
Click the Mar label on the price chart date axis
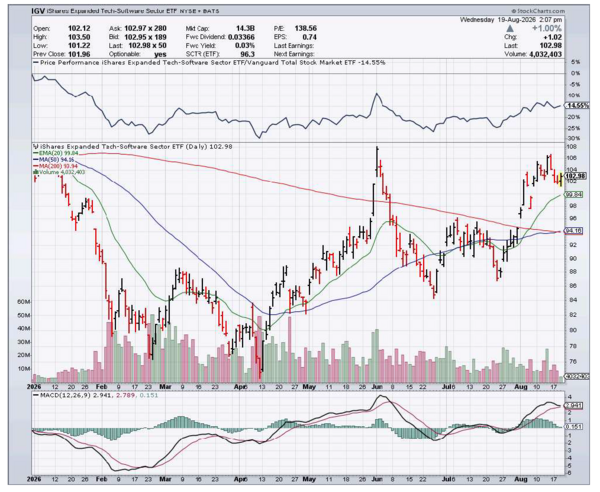(166, 387)
